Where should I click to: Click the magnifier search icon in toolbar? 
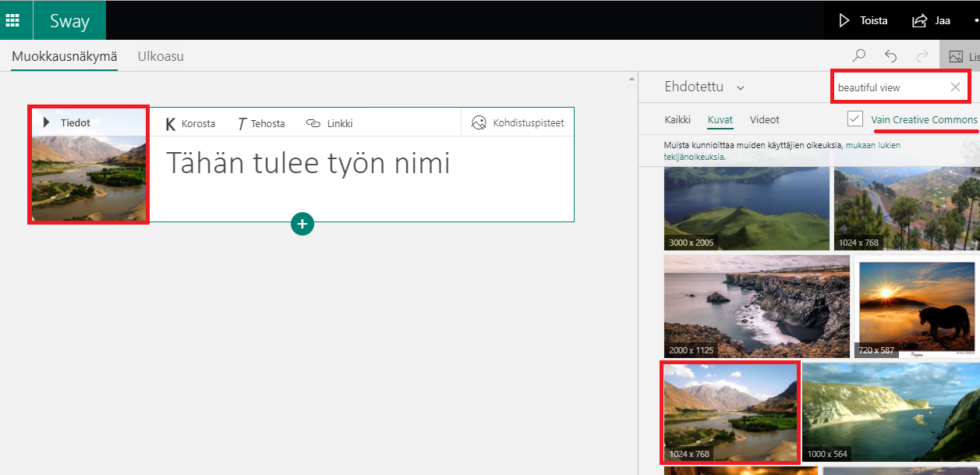click(x=859, y=56)
